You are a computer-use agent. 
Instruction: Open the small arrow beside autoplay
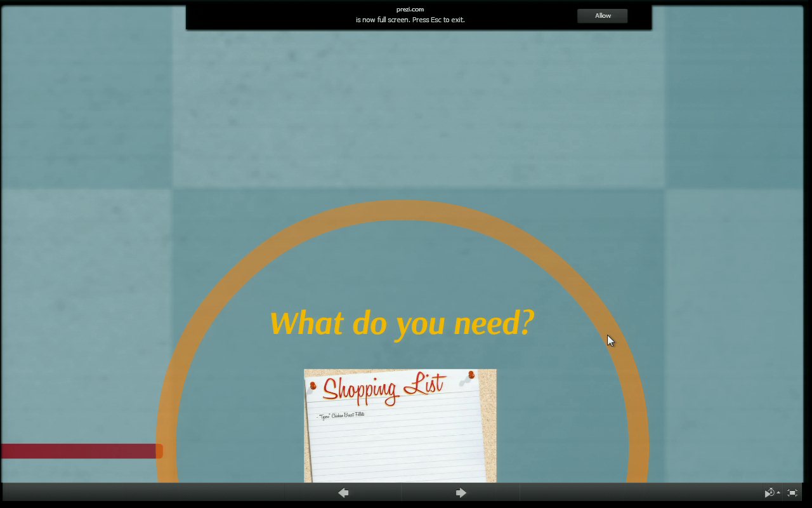pyautogui.click(x=778, y=493)
